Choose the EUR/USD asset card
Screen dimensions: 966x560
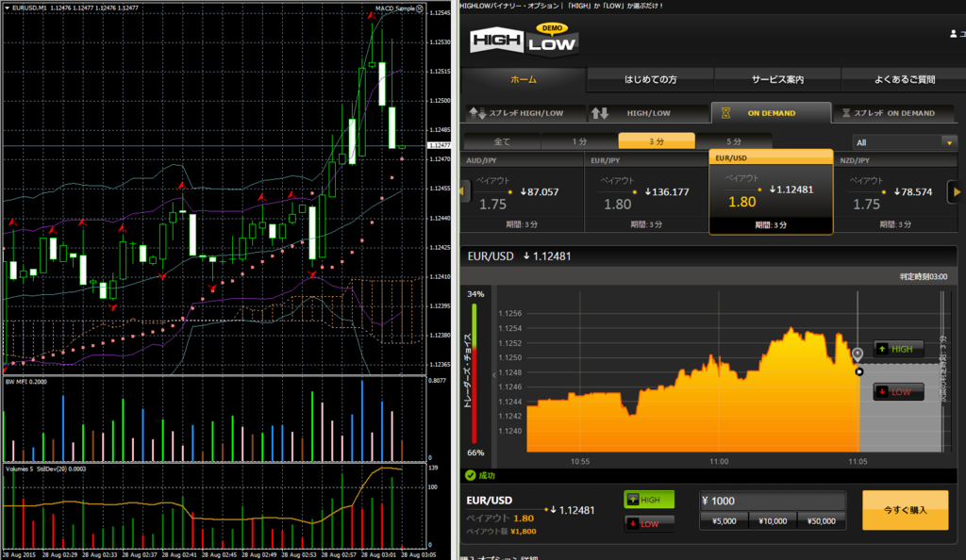(x=771, y=192)
